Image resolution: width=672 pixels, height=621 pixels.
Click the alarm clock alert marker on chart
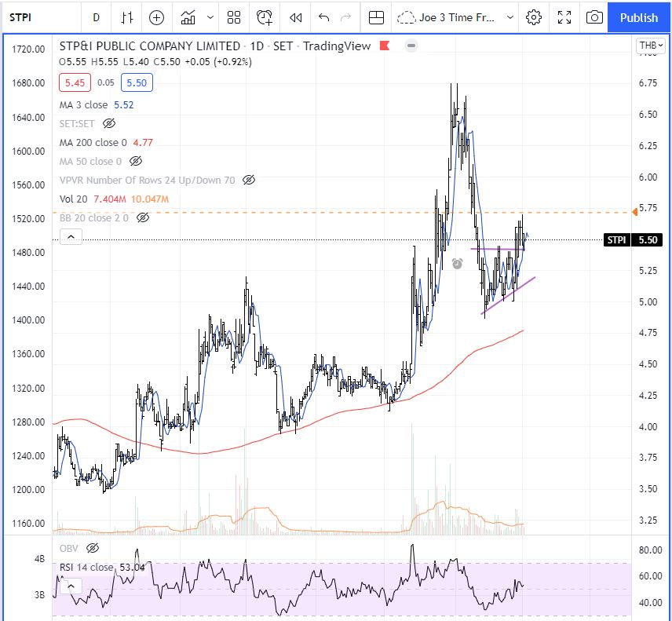(x=457, y=263)
